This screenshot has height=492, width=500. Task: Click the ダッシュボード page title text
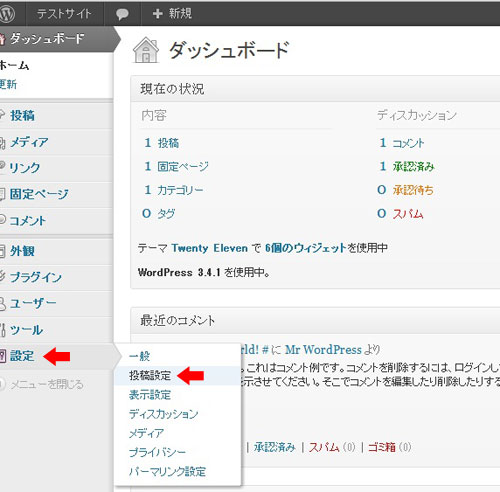[x=229, y=50]
